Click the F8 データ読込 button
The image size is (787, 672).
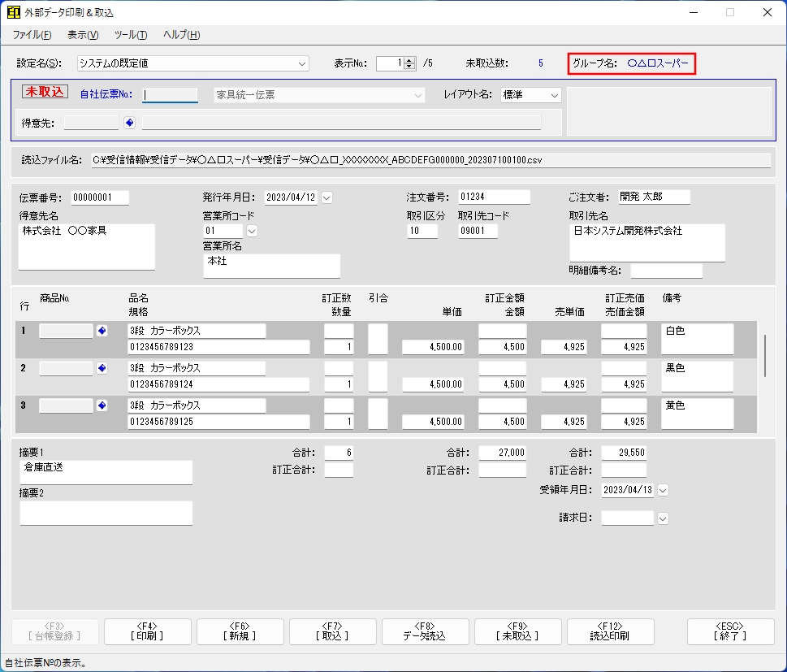pyautogui.click(x=425, y=631)
